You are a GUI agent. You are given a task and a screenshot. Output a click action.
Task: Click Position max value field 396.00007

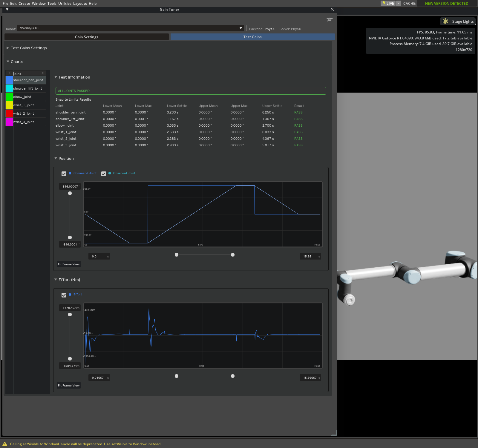click(70, 186)
